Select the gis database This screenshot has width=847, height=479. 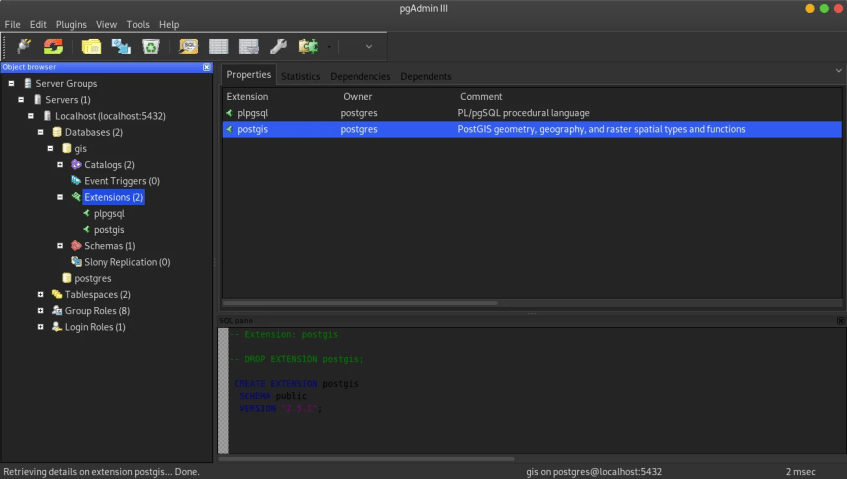pyautogui.click(x=80, y=149)
